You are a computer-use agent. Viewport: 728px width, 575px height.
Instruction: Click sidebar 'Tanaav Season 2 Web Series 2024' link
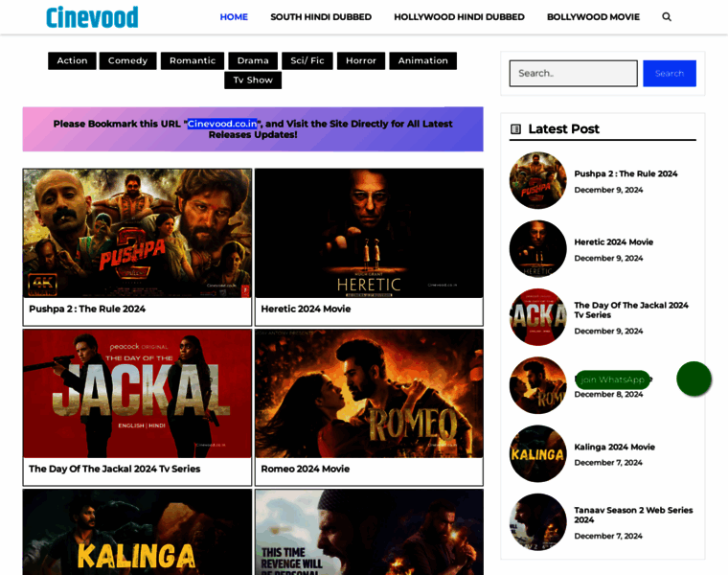click(633, 515)
